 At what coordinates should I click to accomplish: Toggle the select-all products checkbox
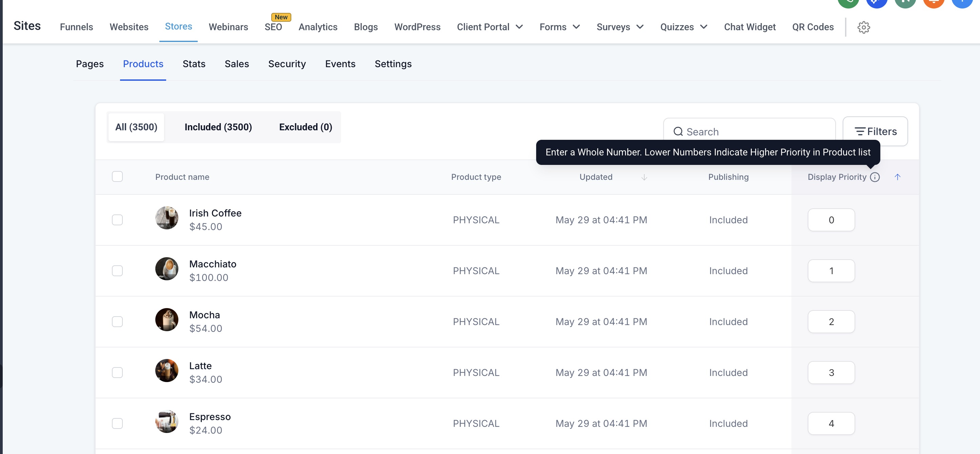[x=117, y=176]
